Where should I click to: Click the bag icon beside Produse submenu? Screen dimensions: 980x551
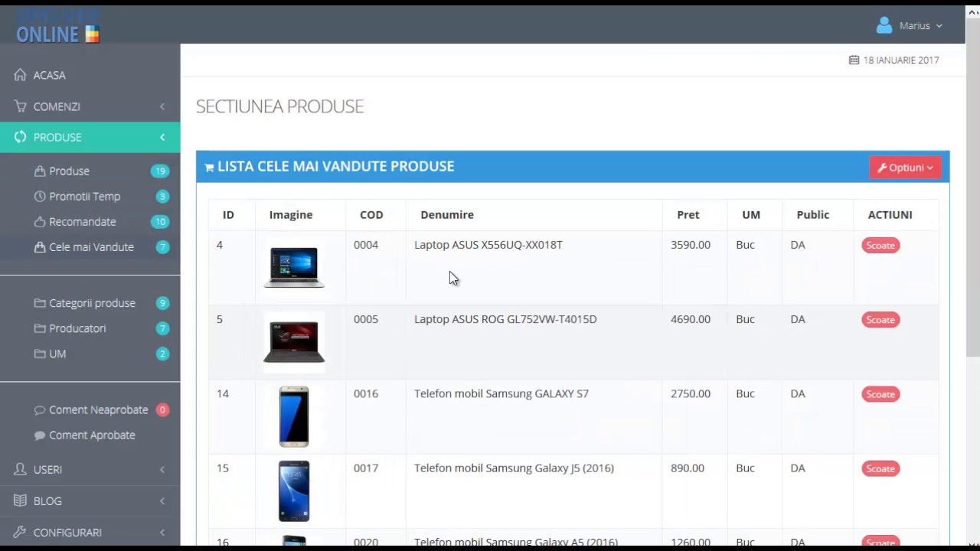[40, 171]
